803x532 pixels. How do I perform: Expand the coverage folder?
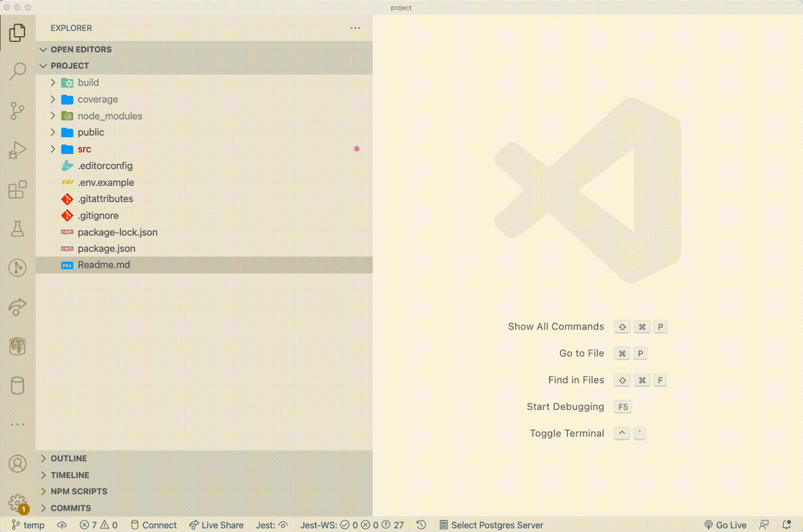204,100
